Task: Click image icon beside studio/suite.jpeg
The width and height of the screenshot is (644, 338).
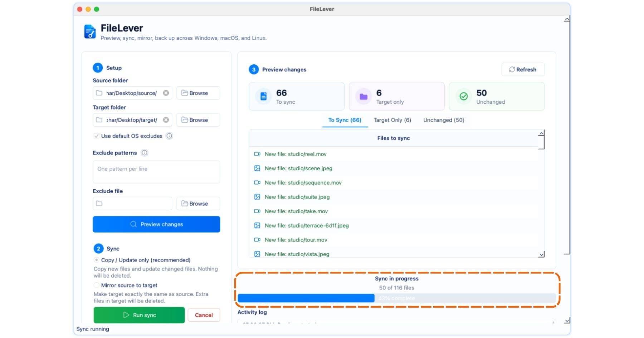Action: click(x=257, y=197)
